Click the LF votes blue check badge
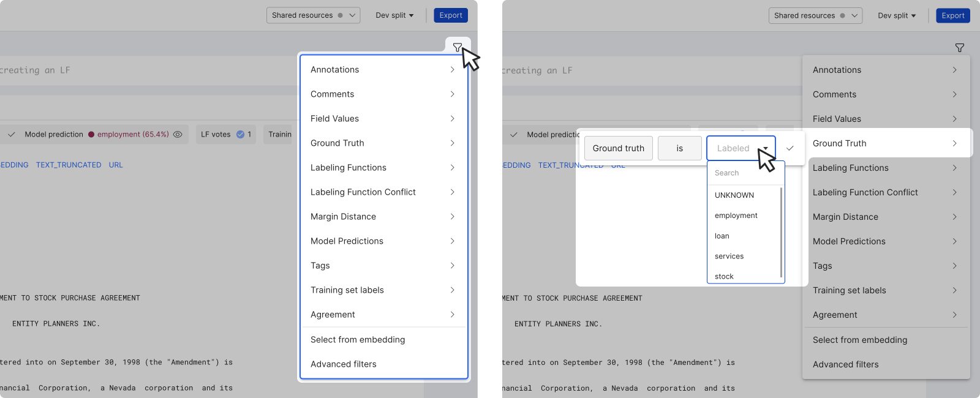The width and height of the screenshot is (980, 398). [x=240, y=134]
